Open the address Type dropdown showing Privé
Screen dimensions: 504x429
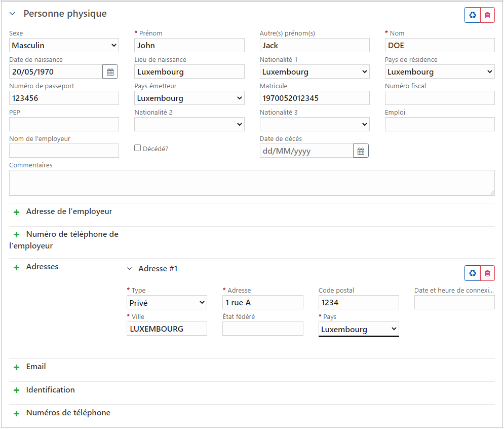click(167, 303)
